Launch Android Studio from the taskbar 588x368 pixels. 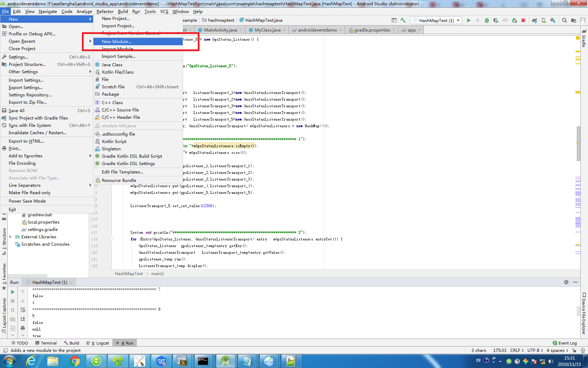226,361
